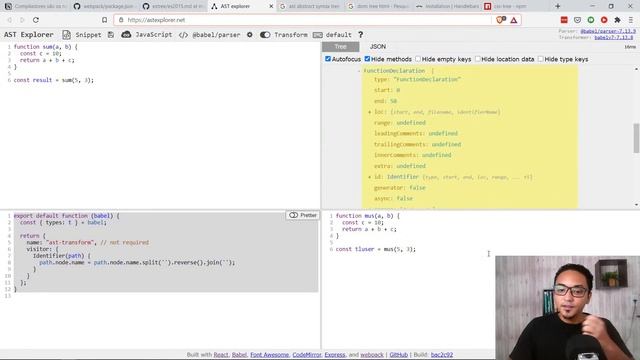Open the Font Awesome footer link
The width and height of the screenshot is (640, 360).
[269, 355]
